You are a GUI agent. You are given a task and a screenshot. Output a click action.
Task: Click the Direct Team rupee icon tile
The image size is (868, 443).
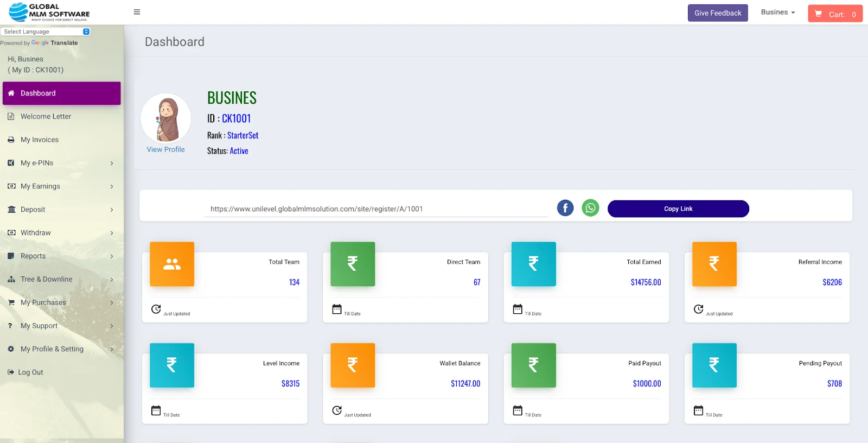(x=353, y=264)
